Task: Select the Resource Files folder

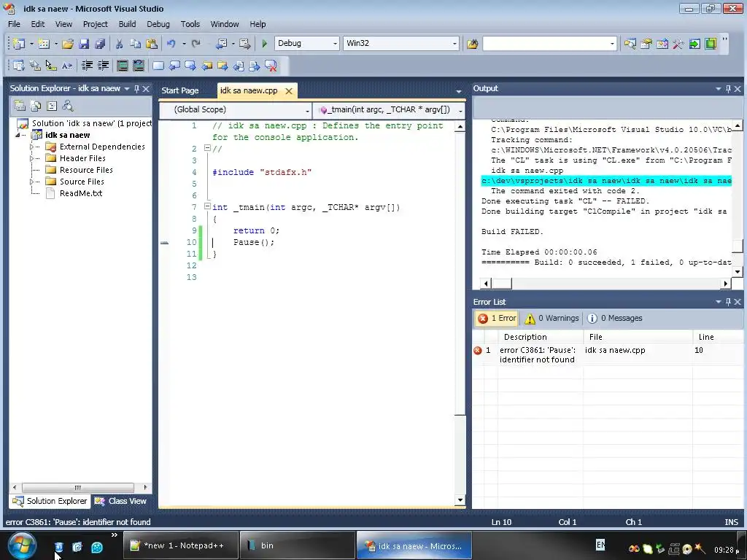Action: click(86, 170)
